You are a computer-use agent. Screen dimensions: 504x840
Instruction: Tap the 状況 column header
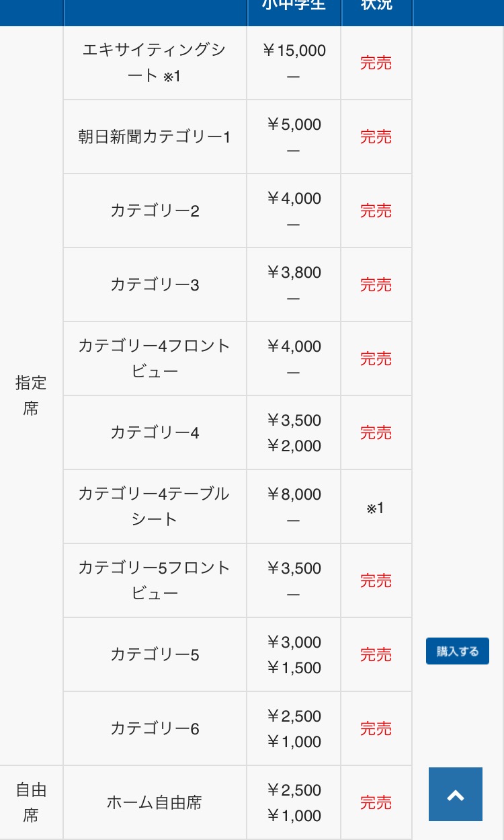click(x=376, y=5)
